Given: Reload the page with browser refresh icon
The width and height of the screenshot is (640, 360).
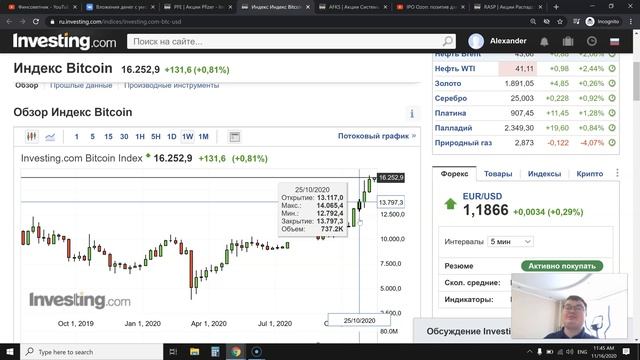Looking at the screenshot, I should click(x=36, y=21).
